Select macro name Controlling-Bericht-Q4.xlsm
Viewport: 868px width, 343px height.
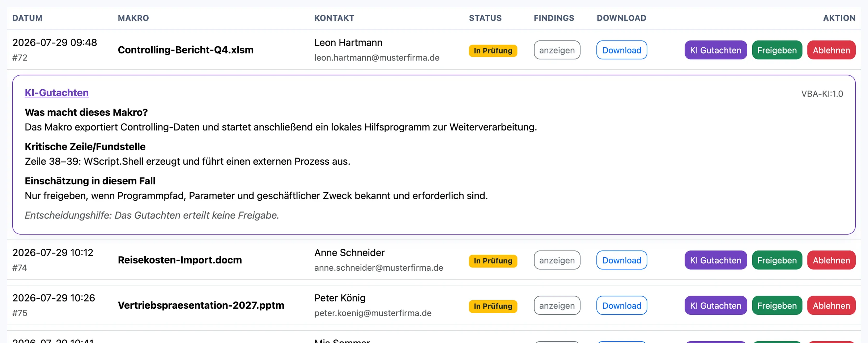(x=186, y=50)
